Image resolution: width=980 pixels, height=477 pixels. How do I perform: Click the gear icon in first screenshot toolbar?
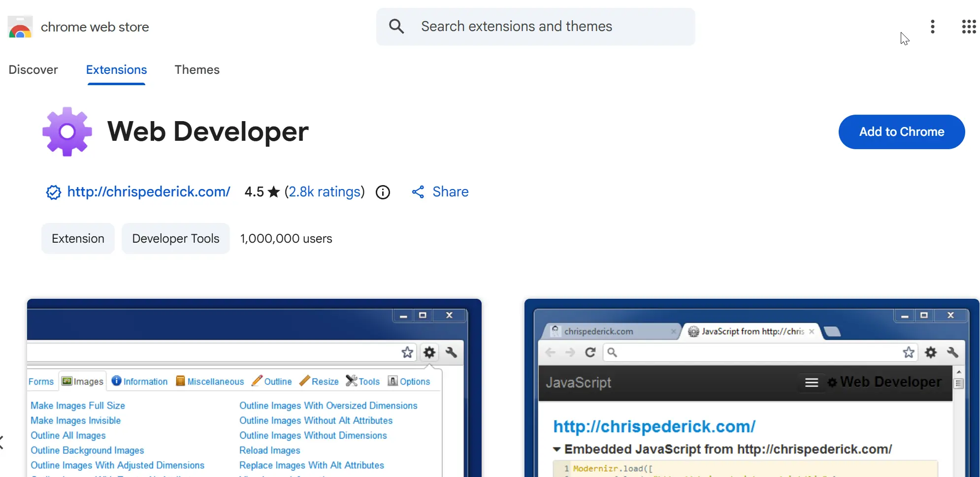(429, 352)
